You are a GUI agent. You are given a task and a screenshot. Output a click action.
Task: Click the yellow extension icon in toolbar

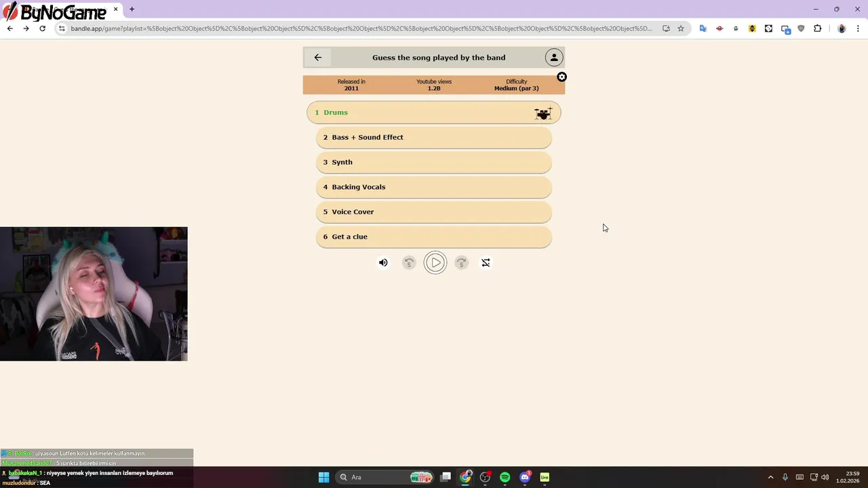point(752,28)
